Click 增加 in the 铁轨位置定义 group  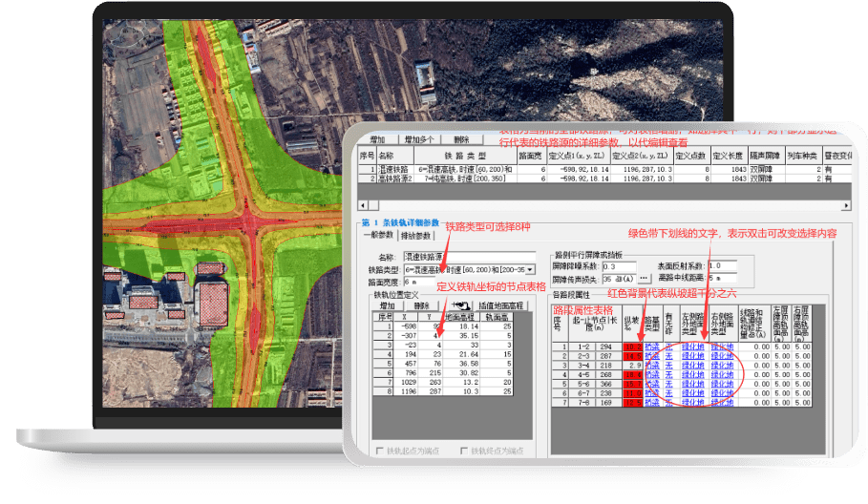tap(387, 305)
